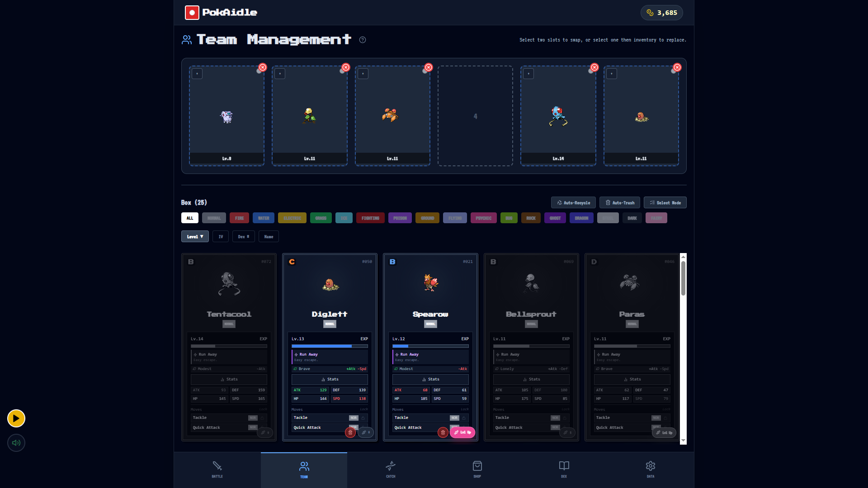Click the trash icon on the Diglett card

click(x=350, y=432)
